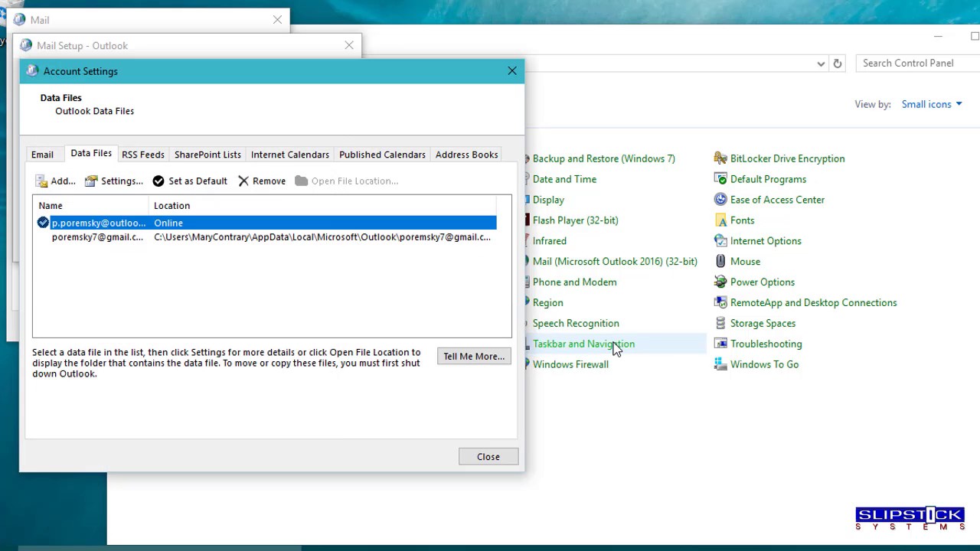Open Date and Time settings
This screenshot has width=980, height=551.
click(564, 179)
